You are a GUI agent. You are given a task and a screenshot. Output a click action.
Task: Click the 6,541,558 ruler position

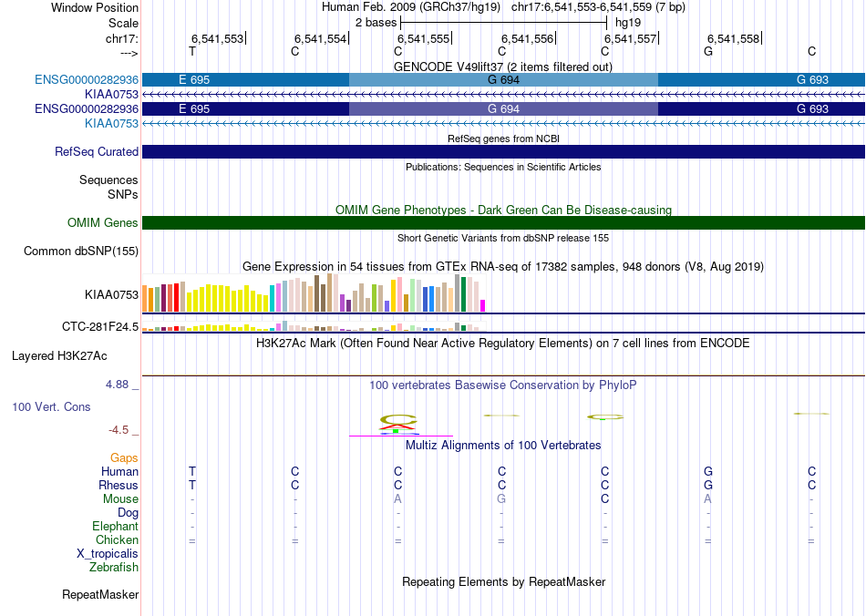(734, 38)
